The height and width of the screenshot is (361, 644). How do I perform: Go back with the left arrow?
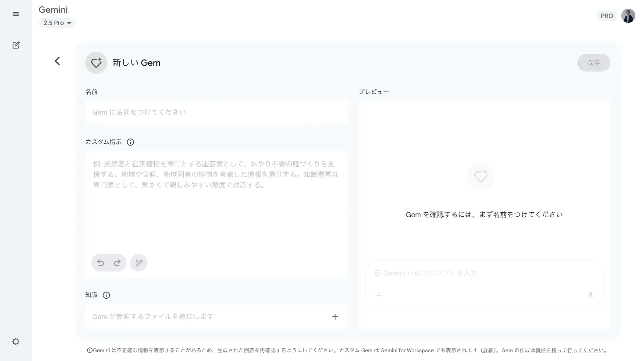[57, 61]
